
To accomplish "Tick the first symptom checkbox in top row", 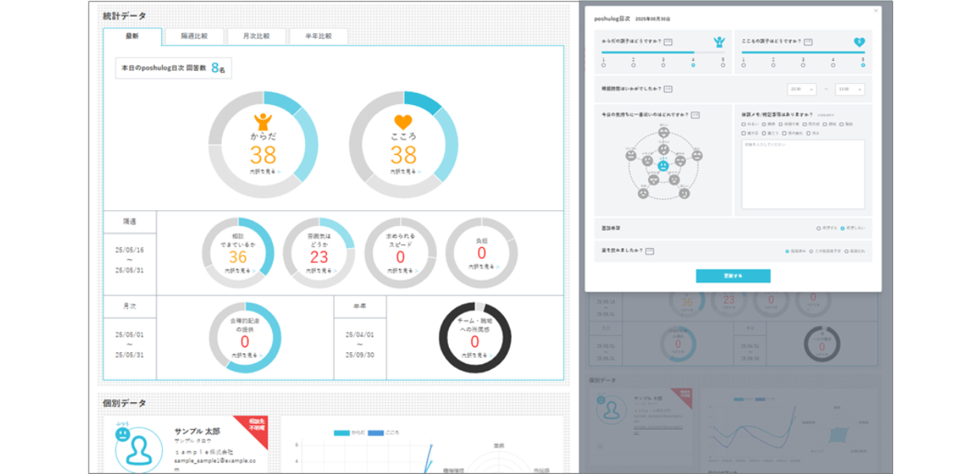I will 744,124.
